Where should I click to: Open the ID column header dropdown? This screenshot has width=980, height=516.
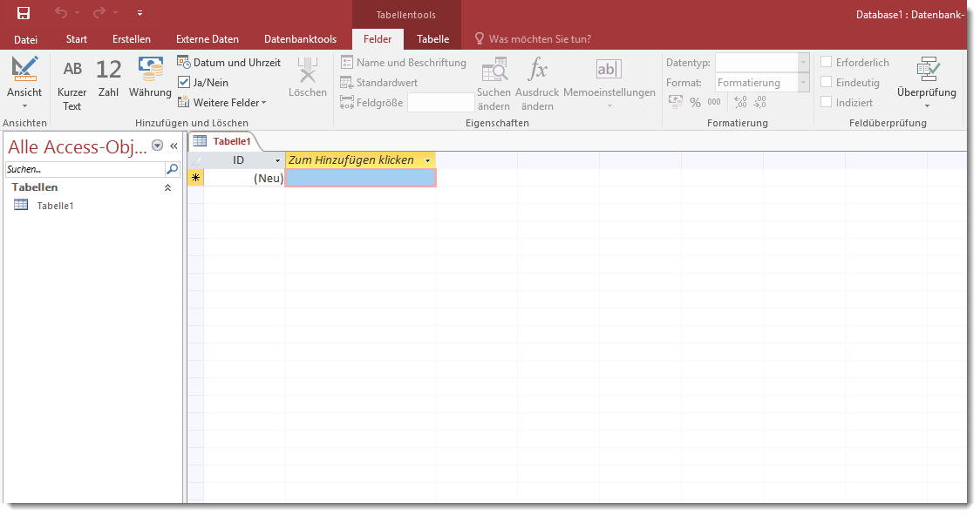tap(278, 161)
